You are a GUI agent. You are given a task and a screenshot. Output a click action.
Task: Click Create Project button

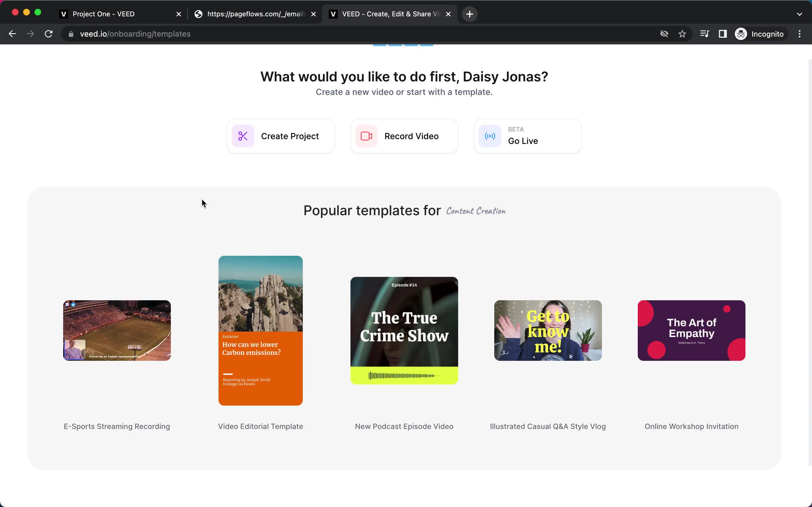tap(281, 136)
